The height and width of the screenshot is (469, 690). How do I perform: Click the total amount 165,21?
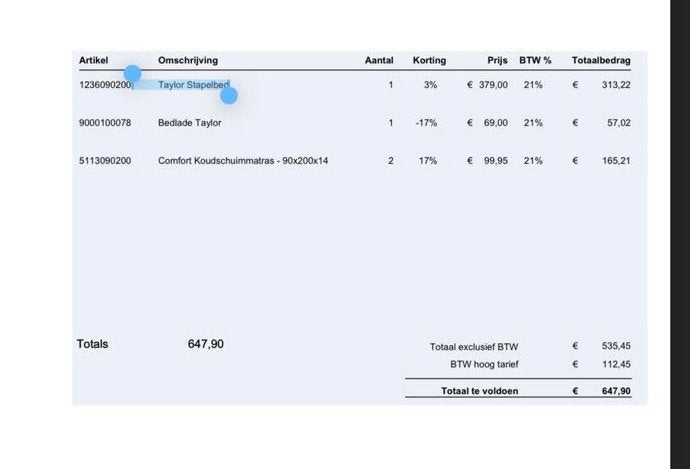click(616, 161)
